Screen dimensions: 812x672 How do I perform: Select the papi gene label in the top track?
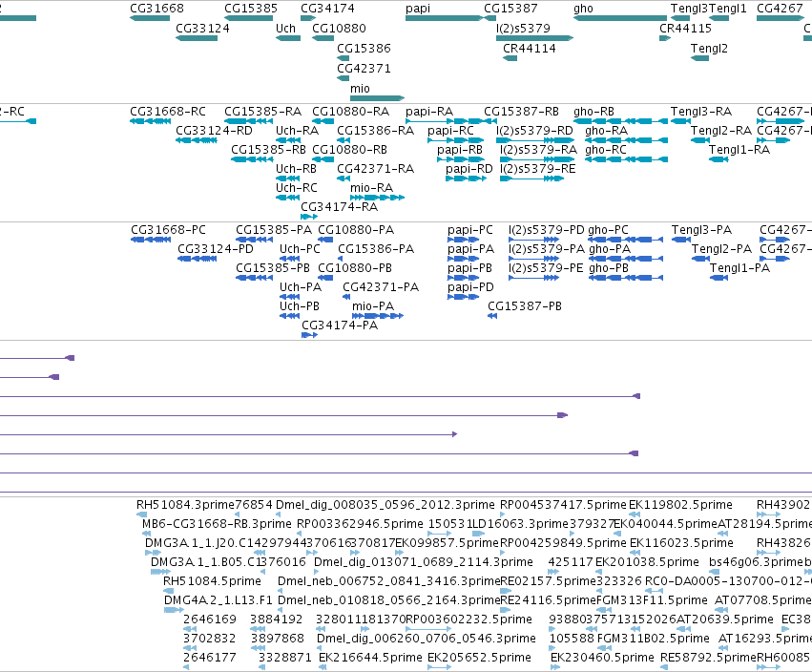[418, 9]
